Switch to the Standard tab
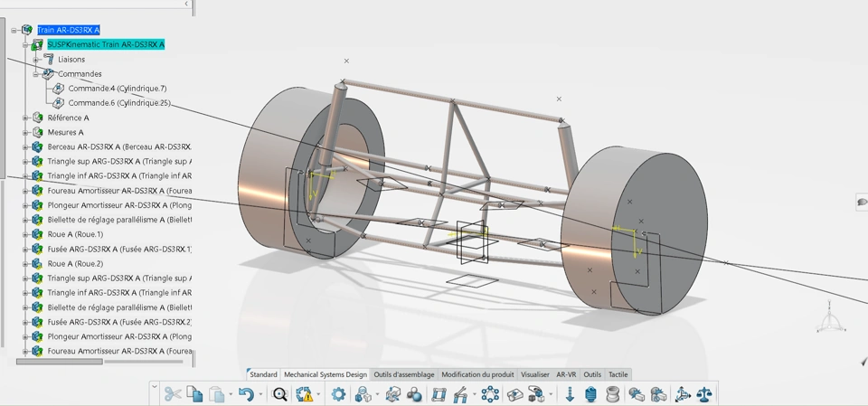 coord(263,374)
